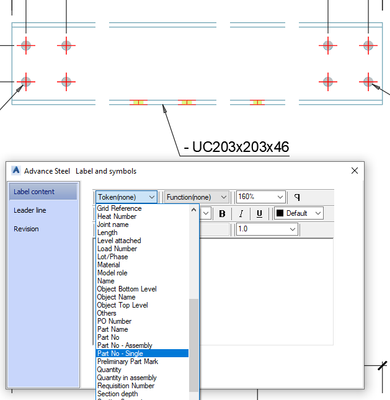The height and width of the screenshot is (400, 390).
Task: Select Object Name token
Action: click(x=142, y=297)
